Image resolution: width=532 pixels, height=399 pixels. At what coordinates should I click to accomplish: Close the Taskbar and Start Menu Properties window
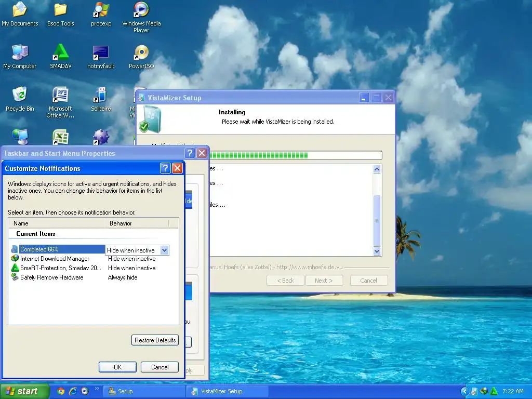202,153
